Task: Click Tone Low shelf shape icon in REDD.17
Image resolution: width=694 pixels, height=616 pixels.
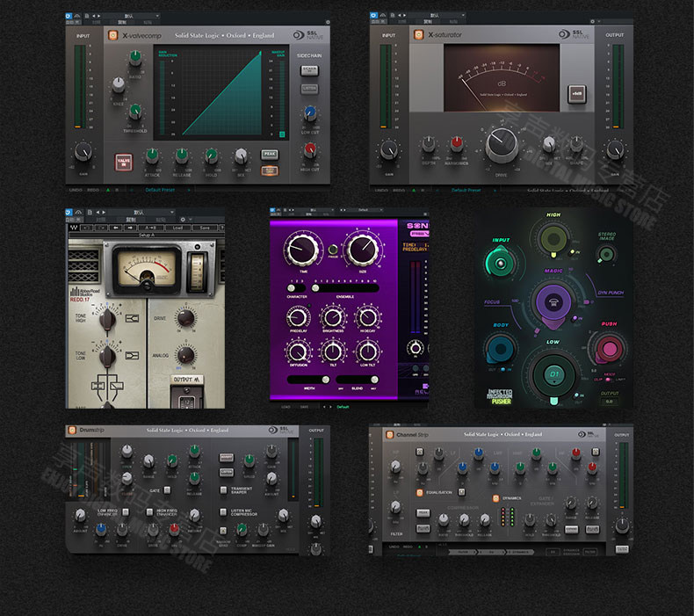Action: tap(132, 355)
